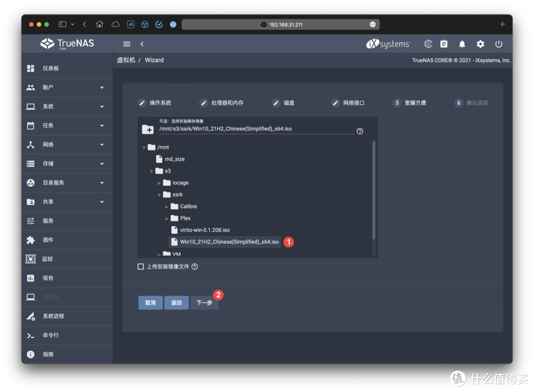Collapse the sidebar with the left chevron
The width and height of the screenshot is (534, 392).
[x=142, y=44]
